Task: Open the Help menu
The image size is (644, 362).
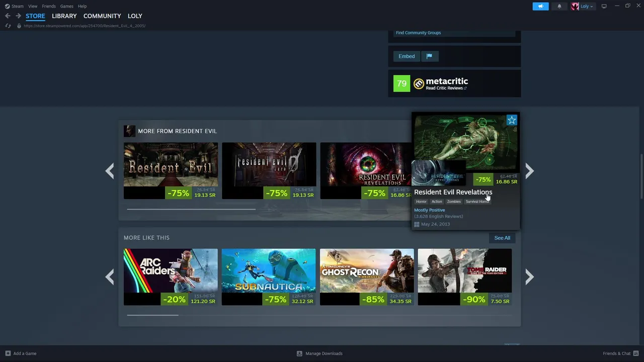Action: 82,6
